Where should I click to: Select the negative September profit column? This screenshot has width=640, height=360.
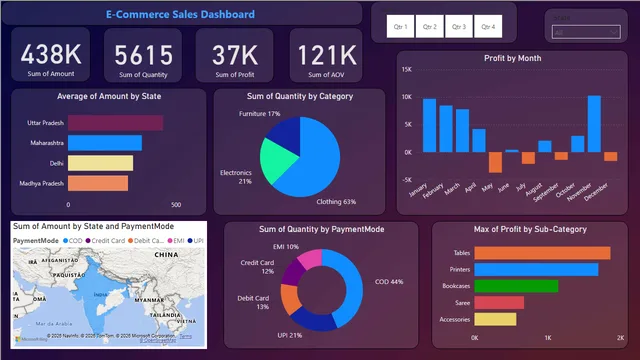(561, 156)
